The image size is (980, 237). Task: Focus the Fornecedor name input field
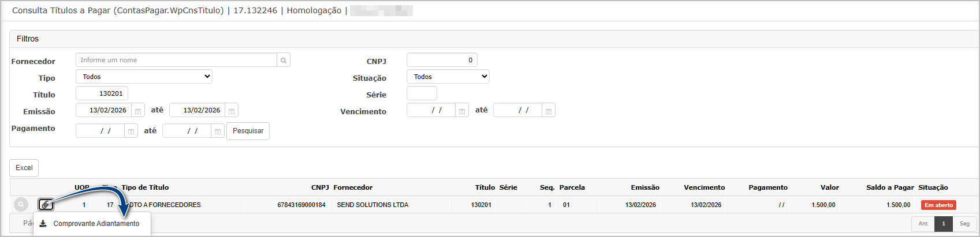[x=176, y=60]
